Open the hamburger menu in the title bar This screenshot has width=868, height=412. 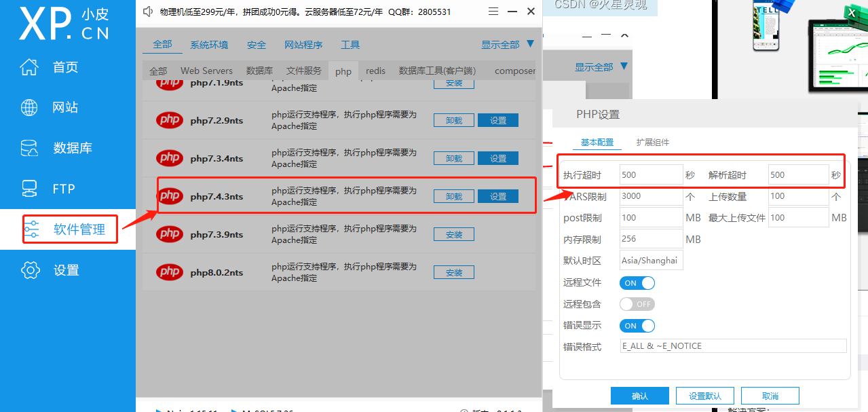pyautogui.click(x=493, y=12)
